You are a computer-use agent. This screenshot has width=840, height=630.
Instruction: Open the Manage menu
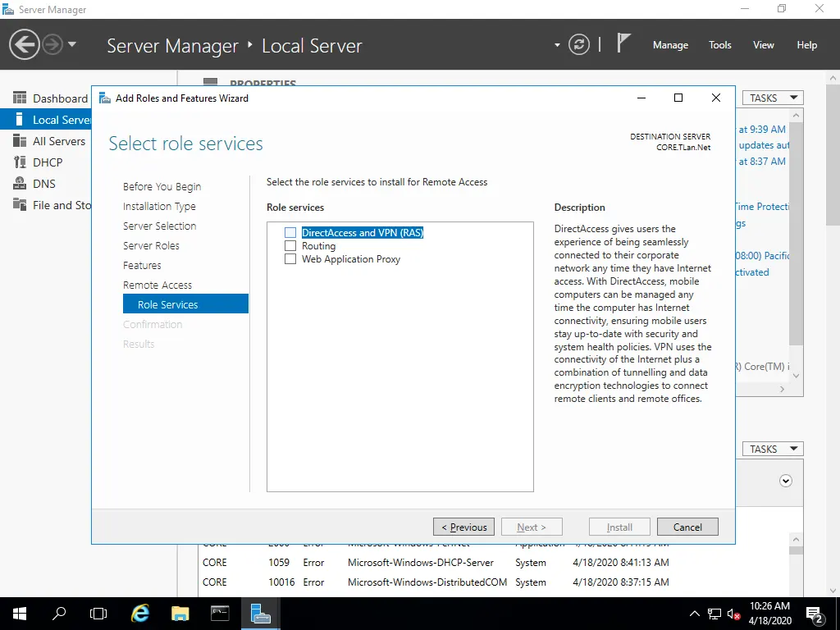click(670, 45)
